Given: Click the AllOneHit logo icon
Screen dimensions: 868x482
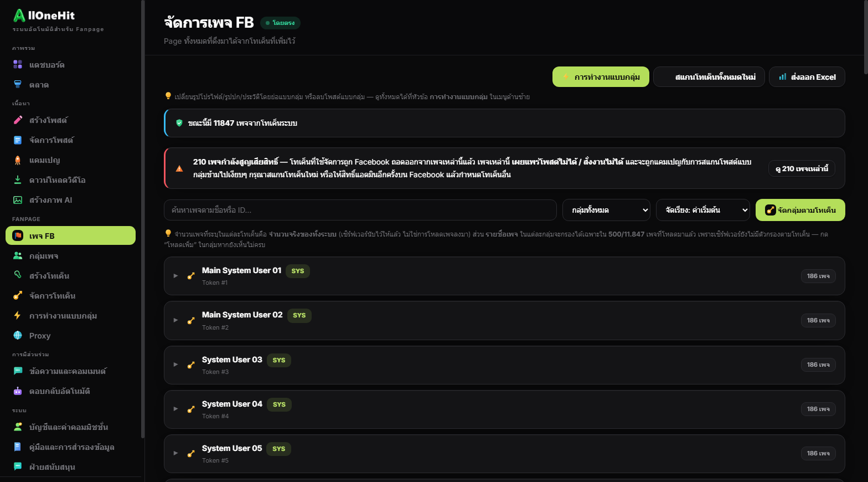Looking at the screenshot, I should coord(19,16).
